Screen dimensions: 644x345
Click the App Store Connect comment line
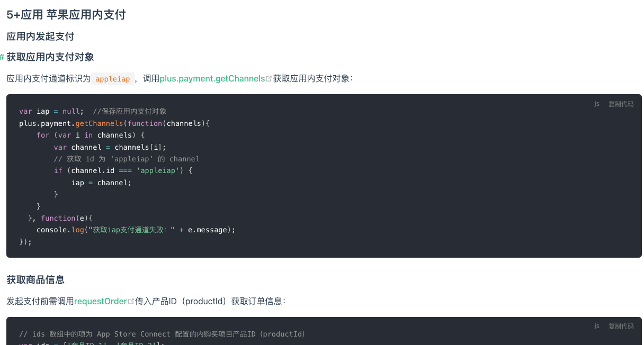tap(162, 334)
